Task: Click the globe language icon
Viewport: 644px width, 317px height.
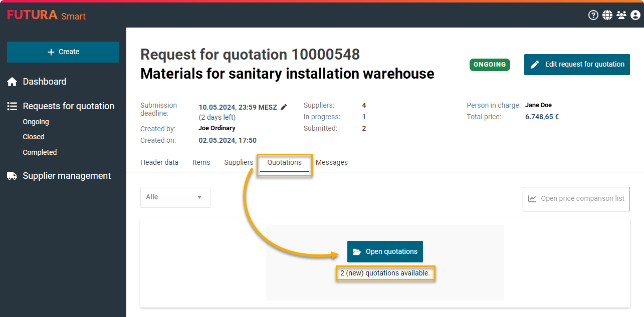Action: click(607, 15)
